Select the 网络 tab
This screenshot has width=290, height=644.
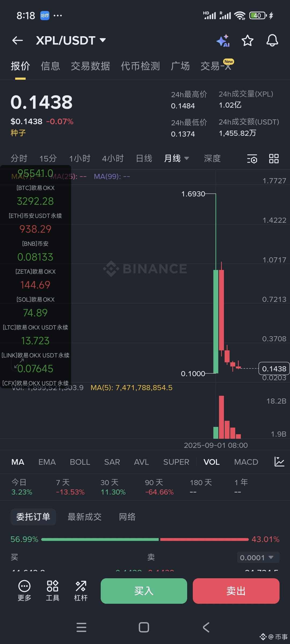point(127,517)
